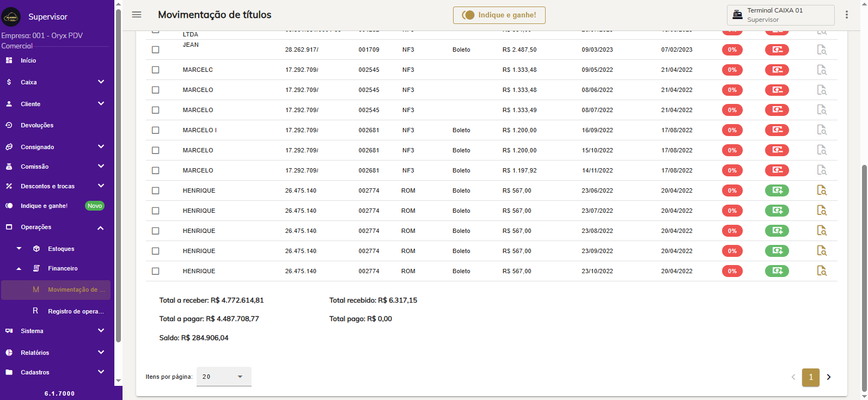The height and width of the screenshot is (400, 868).
Task: Go to Devoluções in the sidebar
Action: coord(37,125)
